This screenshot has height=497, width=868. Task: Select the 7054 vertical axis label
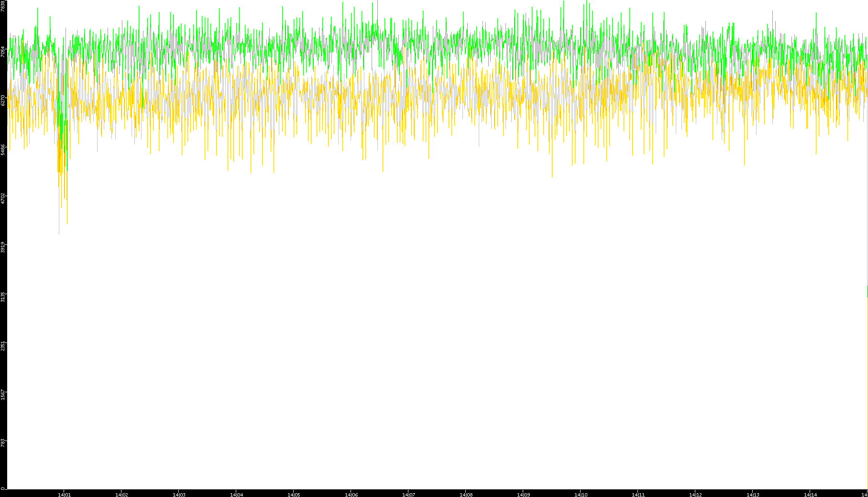click(3, 52)
